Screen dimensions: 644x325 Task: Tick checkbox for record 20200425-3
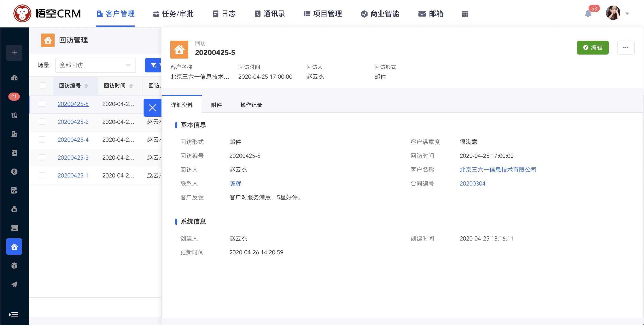pos(42,157)
